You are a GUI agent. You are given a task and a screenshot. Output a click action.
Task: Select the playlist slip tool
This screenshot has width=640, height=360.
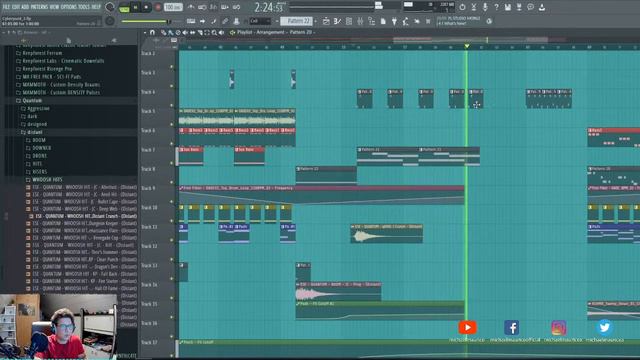click(193, 33)
